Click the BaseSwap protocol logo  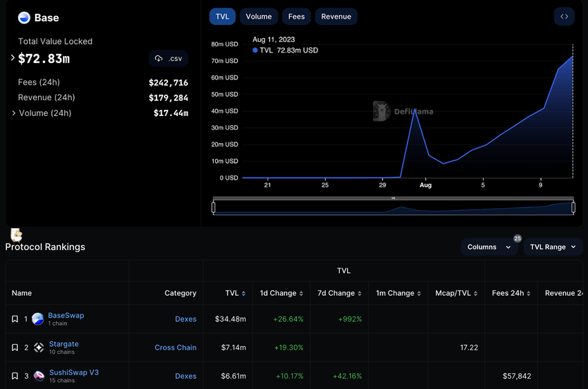[38, 319]
